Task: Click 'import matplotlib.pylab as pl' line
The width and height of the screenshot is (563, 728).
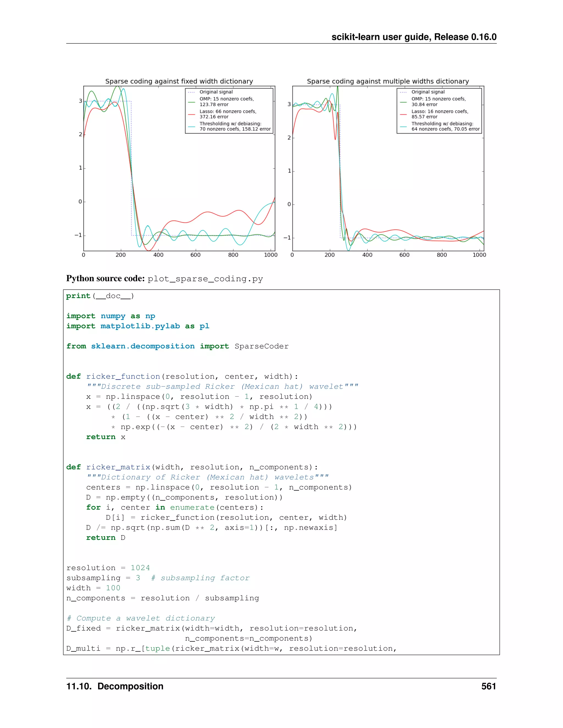Action: 138,326
